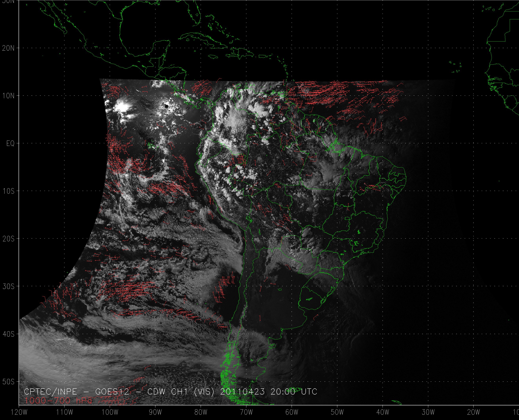Viewport: 519px width, 420px height.
Task: Click the EQ equator label
Action: coord(10,143)
